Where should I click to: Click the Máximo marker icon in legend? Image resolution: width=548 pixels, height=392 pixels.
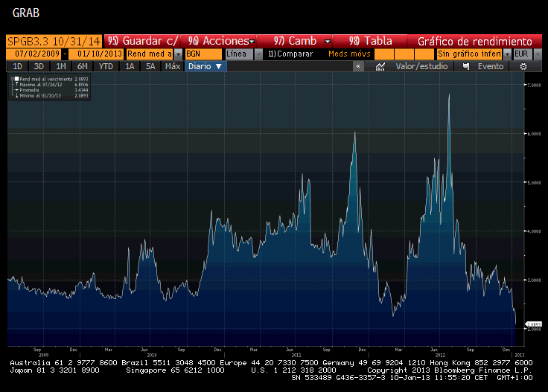tap(16, 85)
